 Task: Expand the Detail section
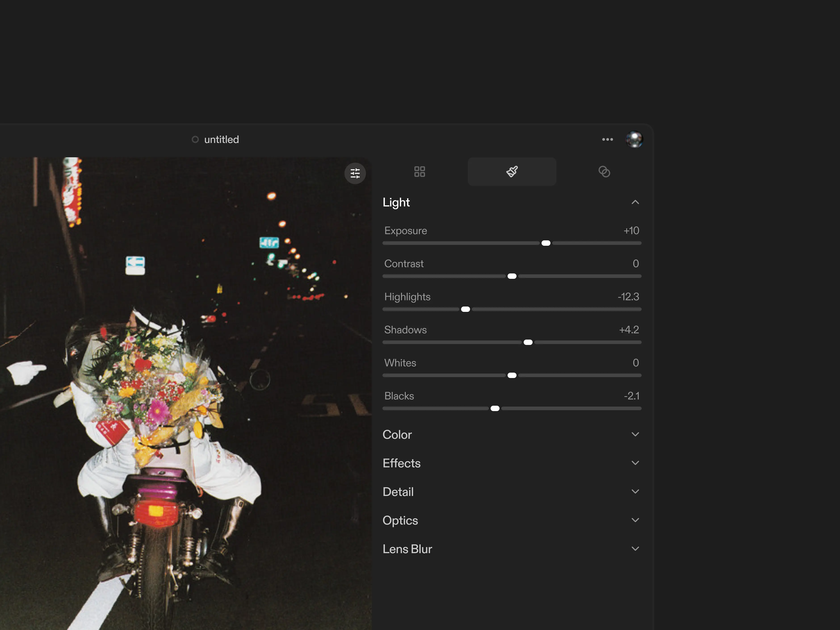pyautogui.click(x=635, y=491)
